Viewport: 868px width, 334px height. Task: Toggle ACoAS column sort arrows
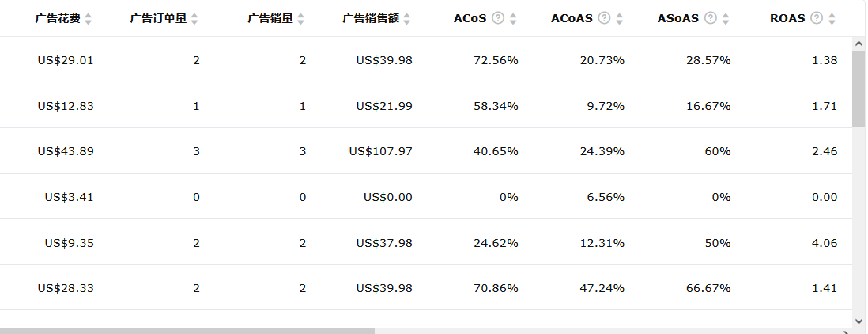620,19
